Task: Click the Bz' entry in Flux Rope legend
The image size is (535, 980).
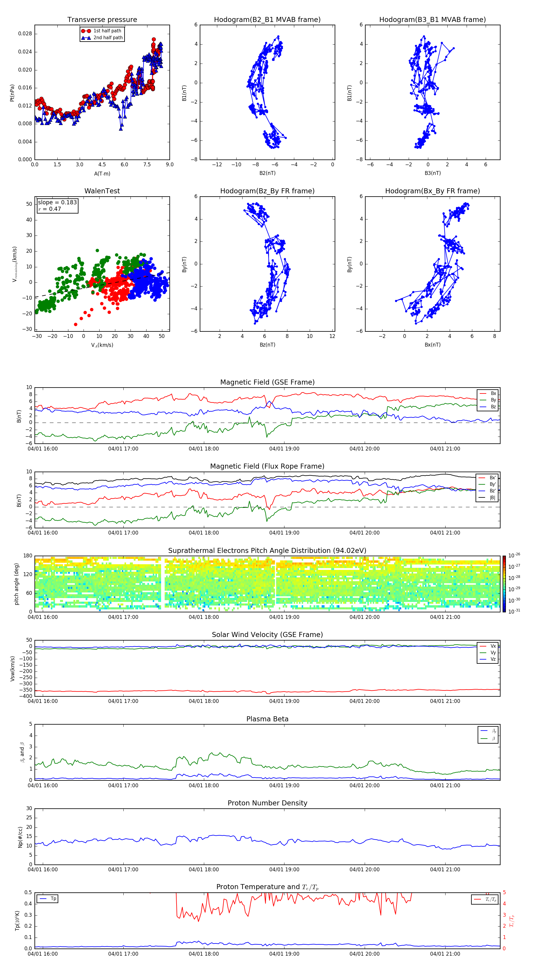Action: point(487,491)
